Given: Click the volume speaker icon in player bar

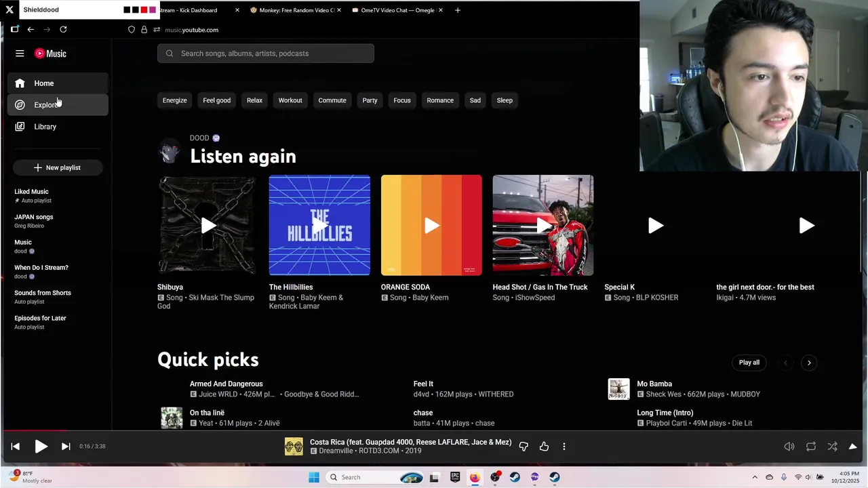Looking at the screenshot, I should tap(789, 446).
